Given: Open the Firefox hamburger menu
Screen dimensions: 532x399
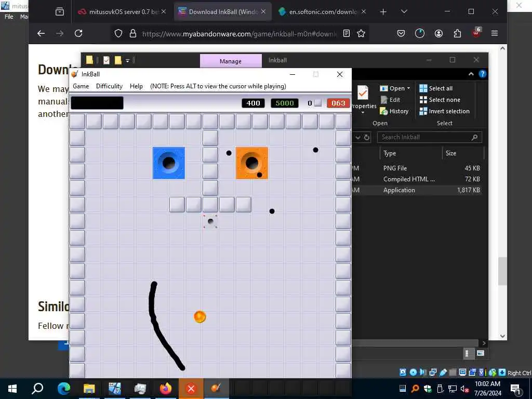Looking at the screenshot, I should (495, 33).
